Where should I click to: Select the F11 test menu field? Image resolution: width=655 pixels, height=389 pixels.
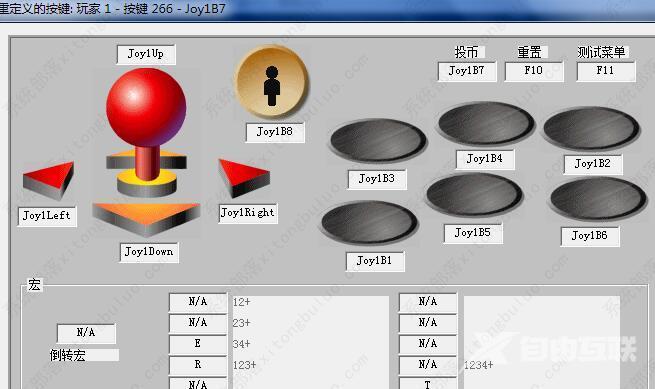point(606,71)
